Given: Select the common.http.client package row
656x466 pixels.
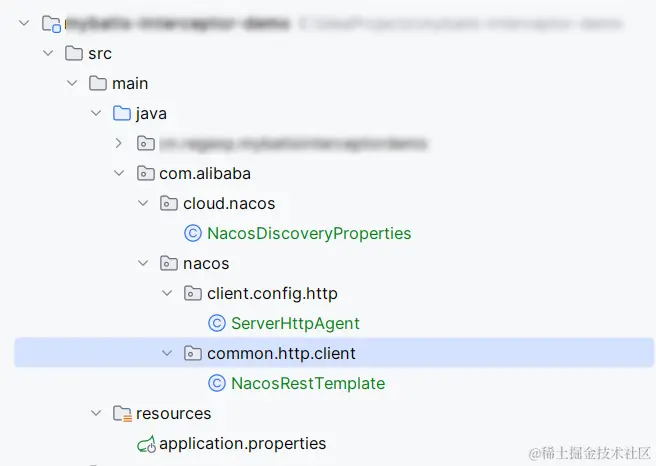Looking at the screenshot, I should pyautogui.click(x=281, y=354).
